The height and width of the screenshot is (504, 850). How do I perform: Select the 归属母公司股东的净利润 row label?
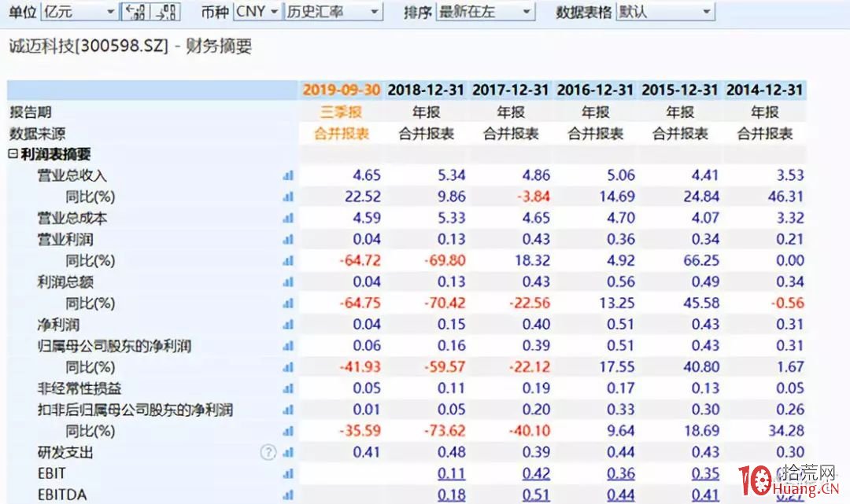pyautogui.click(x=114, y=346)
